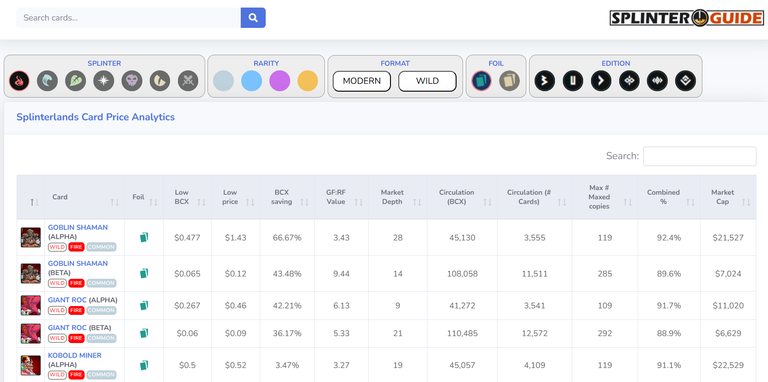The width and height of the screenshot is (768, 382).
Task: Open the KOBOLD MINER card link
Action: pyautogui.click(x=74, y=356)
